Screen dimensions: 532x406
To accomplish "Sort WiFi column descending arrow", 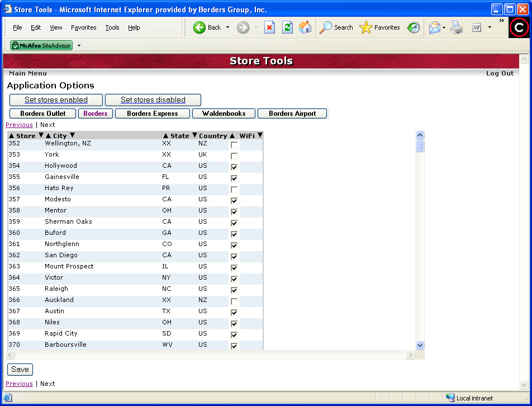I will click(260, 135).
